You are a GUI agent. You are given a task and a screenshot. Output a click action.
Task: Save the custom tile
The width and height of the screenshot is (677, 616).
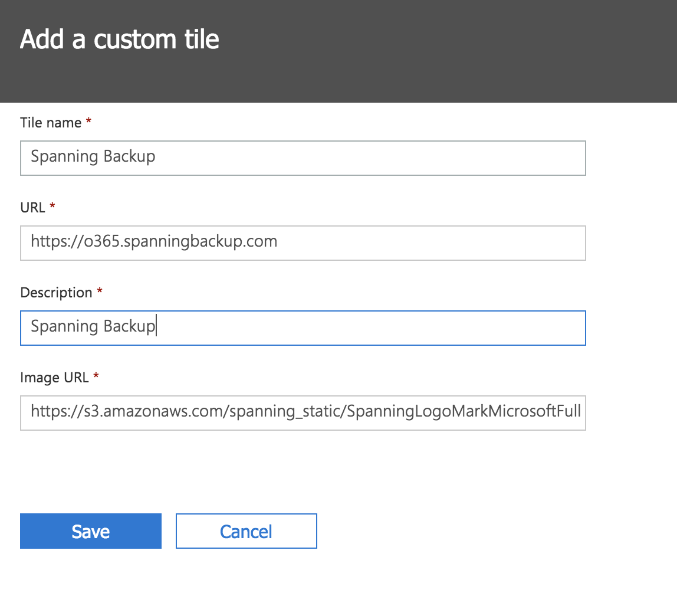91,531
